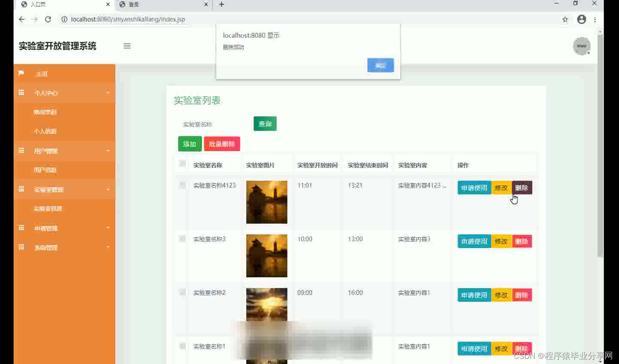Confirm the 删除成功 alert with 确定

tap(380, 65)
